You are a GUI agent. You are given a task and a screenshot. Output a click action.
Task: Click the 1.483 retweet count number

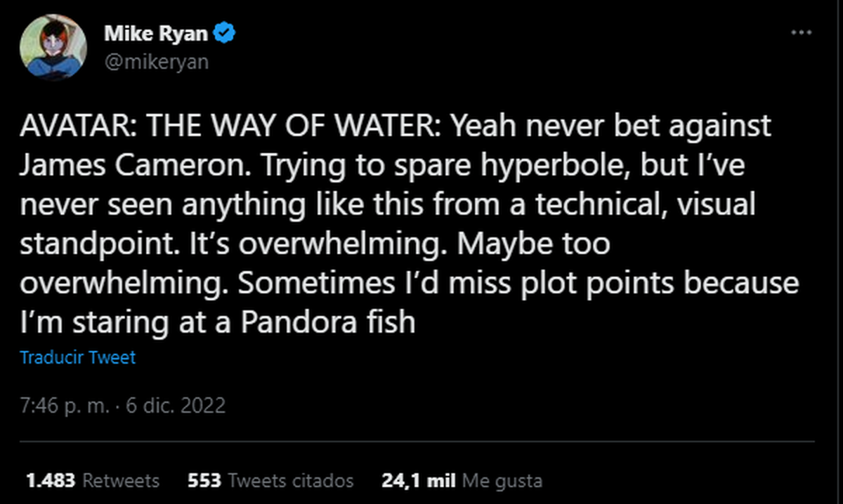(x=50, y=481)
